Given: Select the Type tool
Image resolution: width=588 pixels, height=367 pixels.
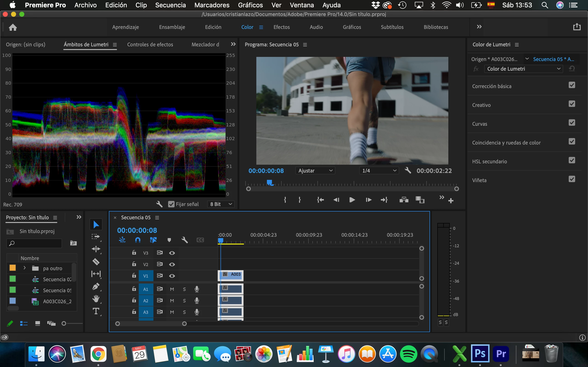Looking at the screenshot, I should pyautogui.click(x=96, y=311).
